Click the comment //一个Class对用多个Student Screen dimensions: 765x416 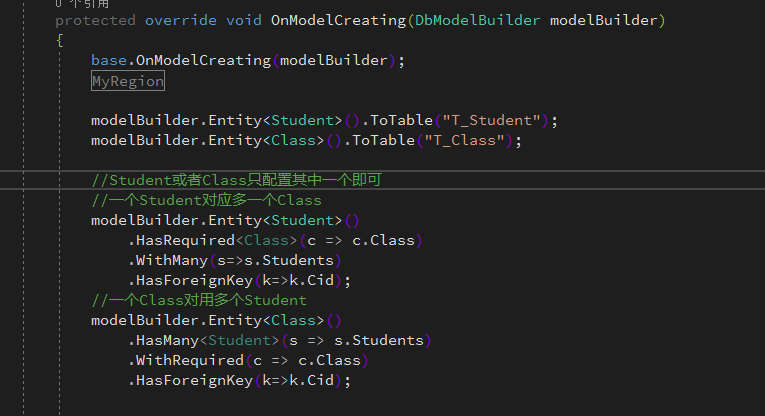pyautogui.click(x=198, y=300)
